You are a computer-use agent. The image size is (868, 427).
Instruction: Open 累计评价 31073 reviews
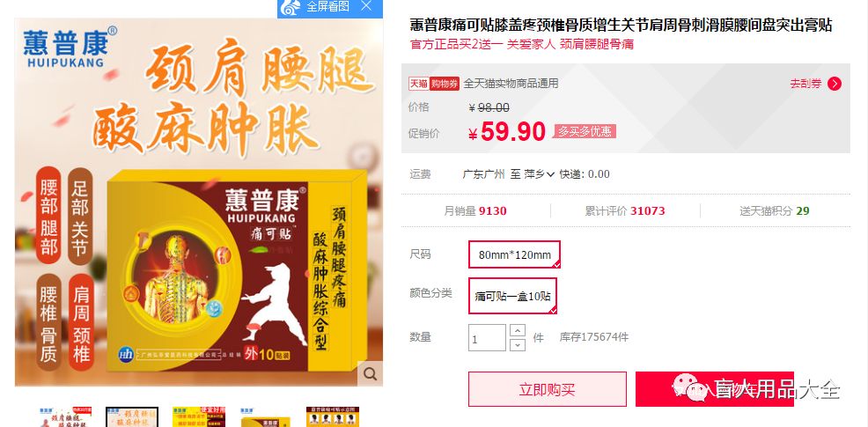tap(625, 211)
